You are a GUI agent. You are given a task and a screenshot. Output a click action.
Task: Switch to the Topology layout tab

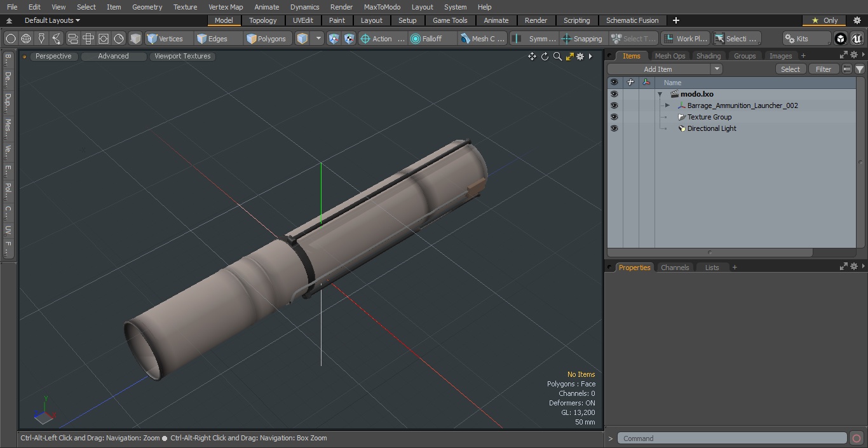[263, 20]
